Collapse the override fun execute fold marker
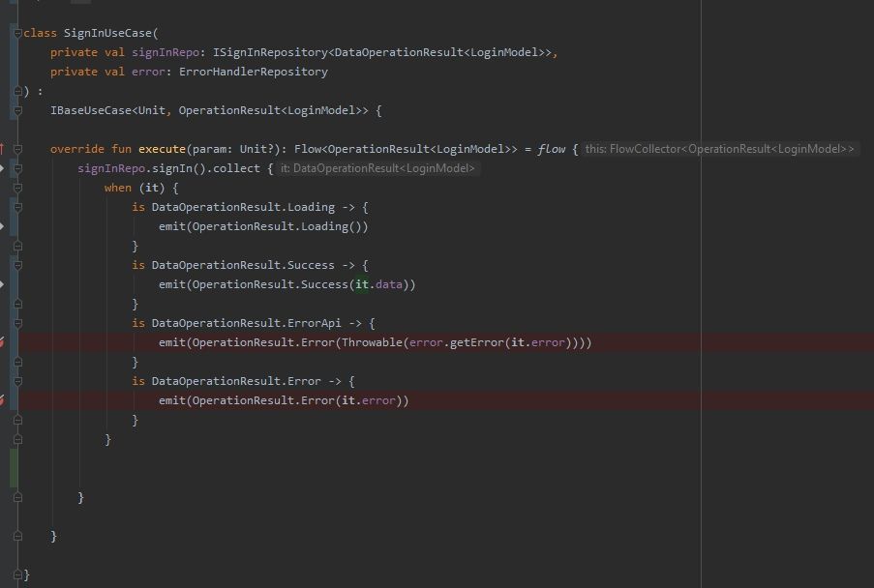Viewport: 874px width, 588px height. tap(17, 149)
